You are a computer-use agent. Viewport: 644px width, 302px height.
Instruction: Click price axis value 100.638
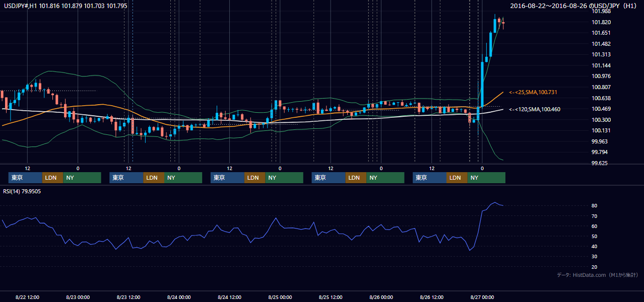coord(601,98)
